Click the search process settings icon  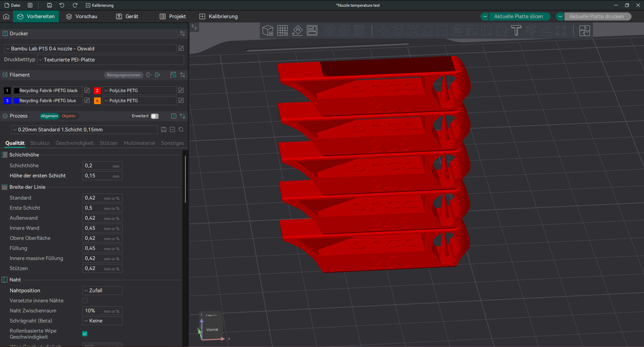(181, 130)
